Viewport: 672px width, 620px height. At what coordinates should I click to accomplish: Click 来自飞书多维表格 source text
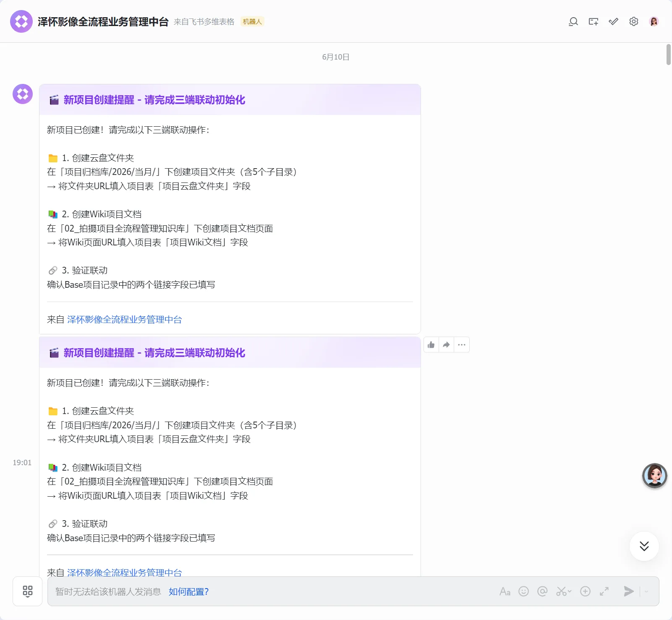click(204, 22)
